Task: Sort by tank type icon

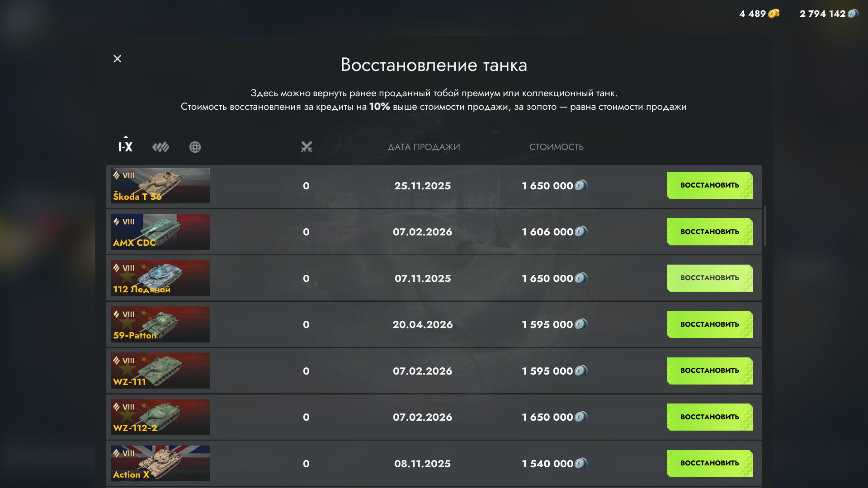Action: (x=160, y=147)
